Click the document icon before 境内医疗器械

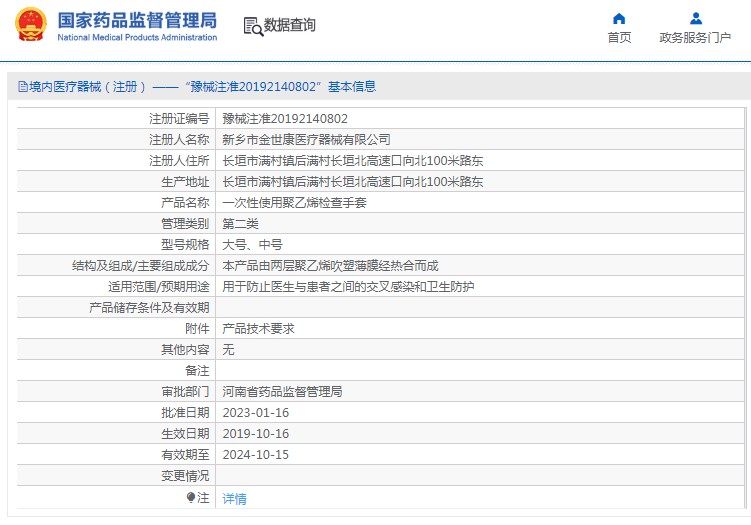point(23,87)
